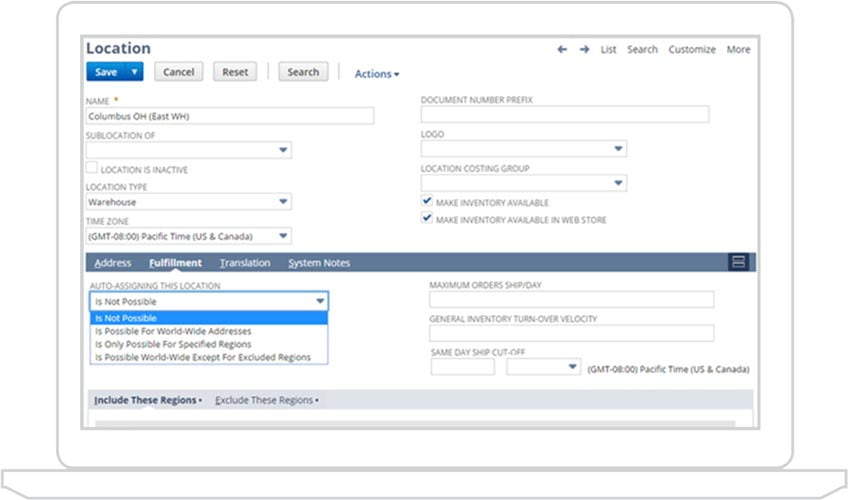848x500 pixels.
Task: Toggle Location Is Inactive checkbox
Action: coord(92,169)
